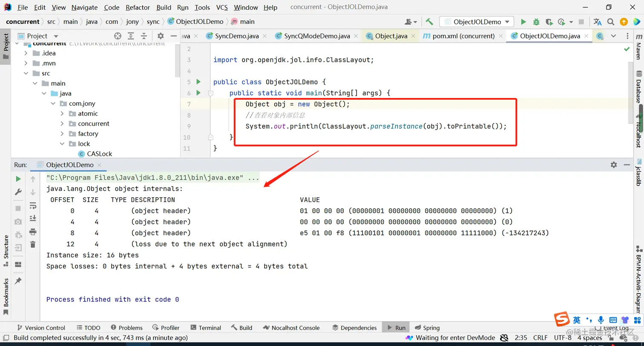This screenshot has height=346, width=644.
Task: Open the Translate tool in the toolbar
Action: coord(597,22)
